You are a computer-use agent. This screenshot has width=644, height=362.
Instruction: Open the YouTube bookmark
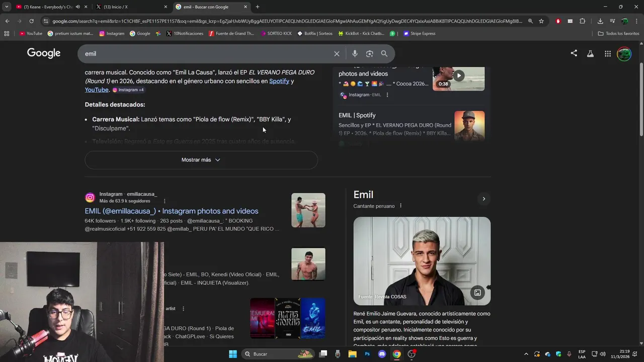point(31,34)
